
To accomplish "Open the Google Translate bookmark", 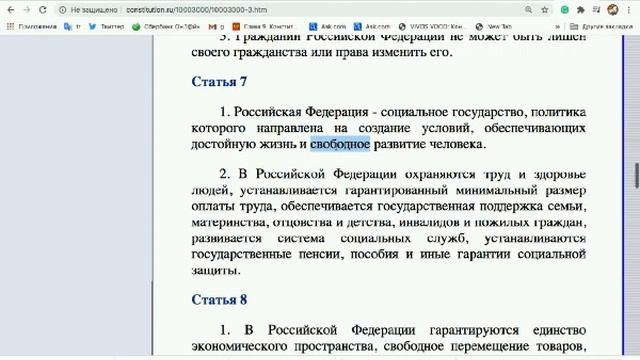I will 72,27.
